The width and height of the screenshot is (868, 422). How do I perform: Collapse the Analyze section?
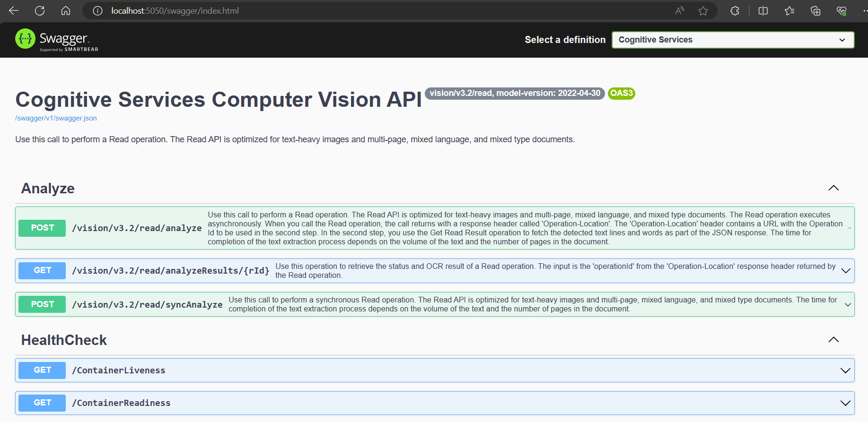[833, 188]
